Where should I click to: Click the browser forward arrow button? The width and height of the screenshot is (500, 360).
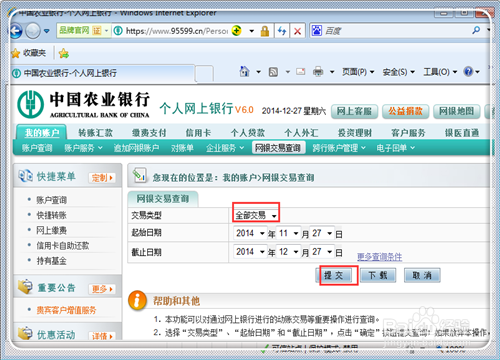point(33,31)
